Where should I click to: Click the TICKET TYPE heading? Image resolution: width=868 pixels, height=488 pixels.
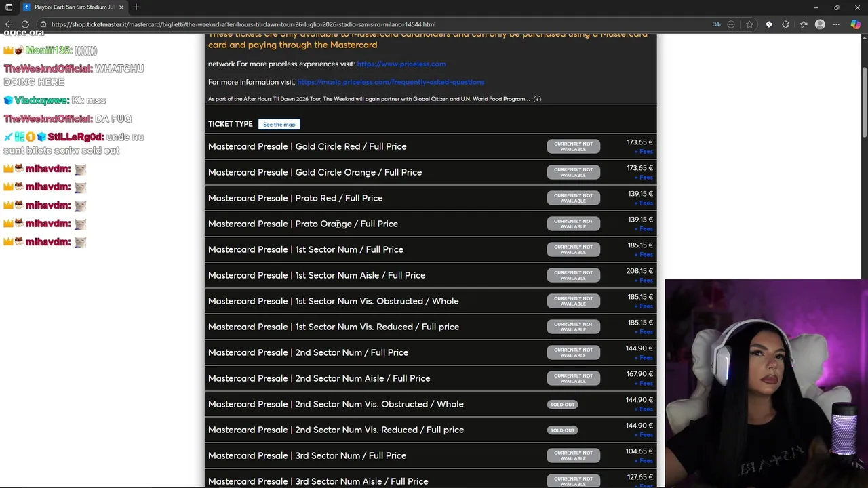pos(230,124)
